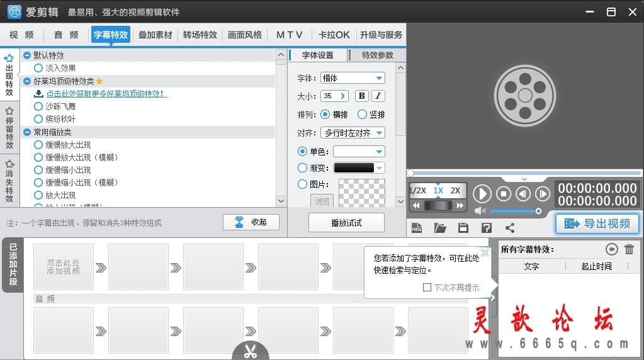The height and width of the screenshot is (360, 644).
Task: Expand preview panel chevron below progress bar
Action: pyautogui.click(x=524, y=179)
